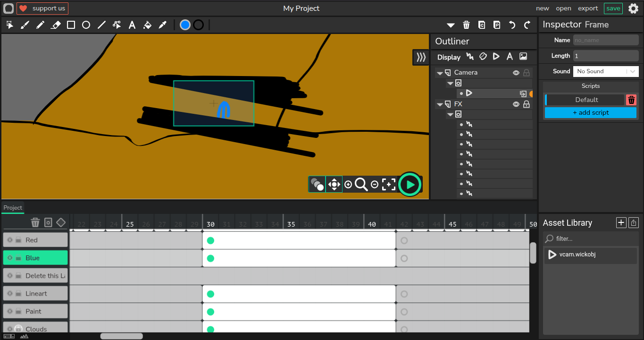This screenshot has height=340, width=644.
Task: Click the save button
Action: 613,8
